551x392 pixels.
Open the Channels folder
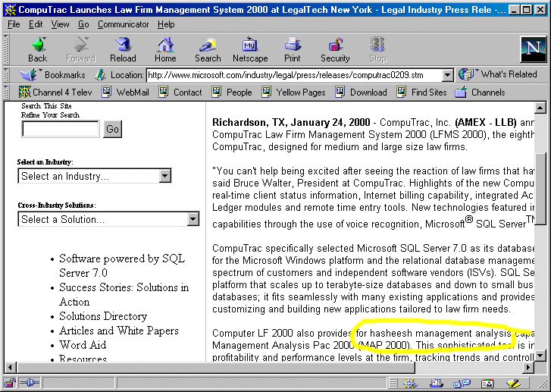click(480, 93)
